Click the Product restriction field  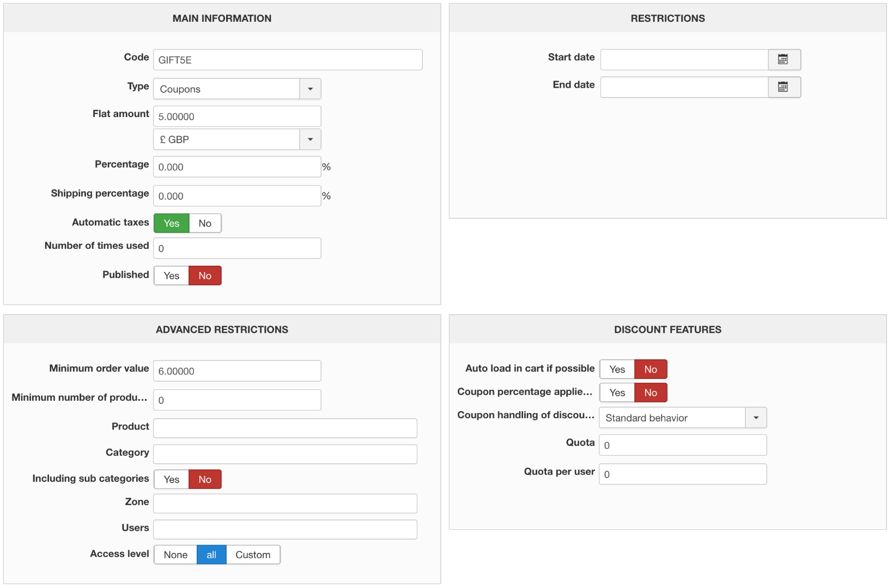point(285,428)
